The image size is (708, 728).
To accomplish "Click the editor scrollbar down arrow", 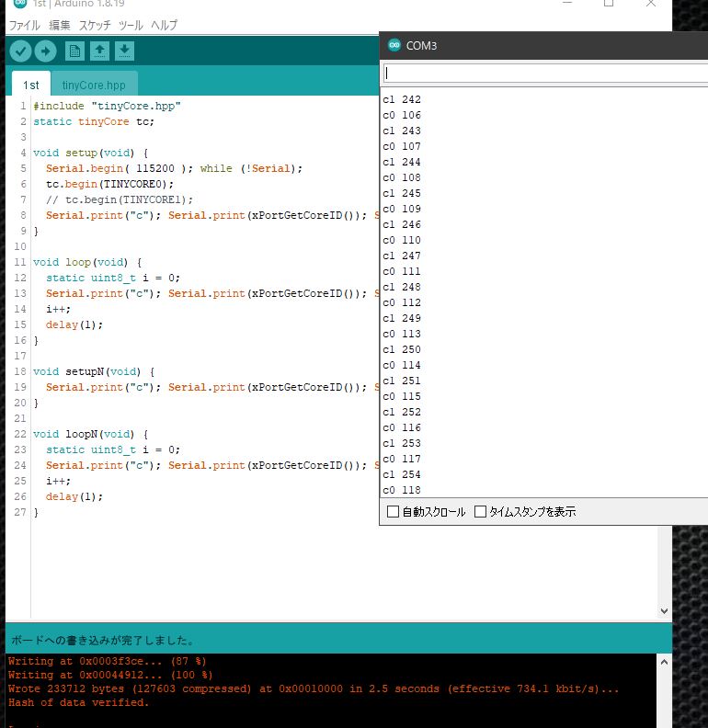I will pos(665,610).
